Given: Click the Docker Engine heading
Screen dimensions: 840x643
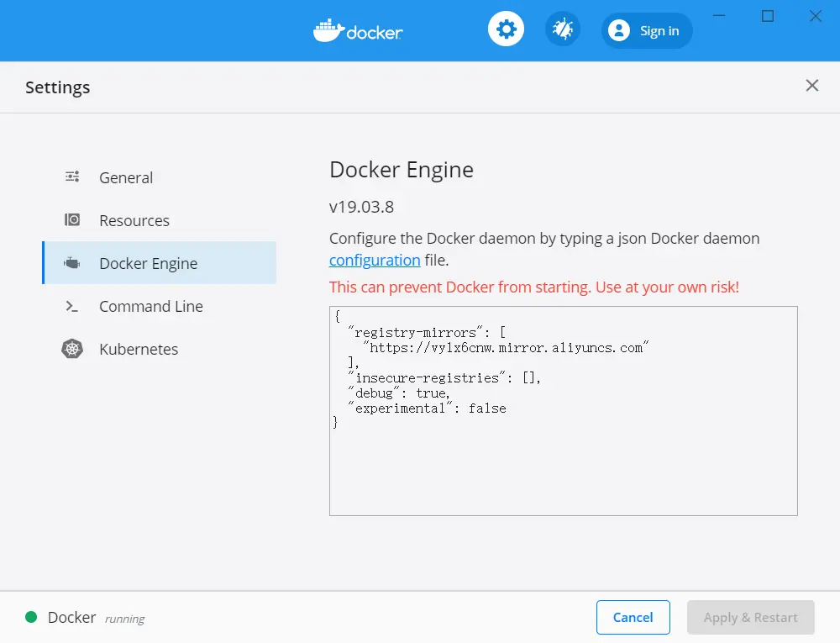Looking at the screenshot, I should (402, 169).
